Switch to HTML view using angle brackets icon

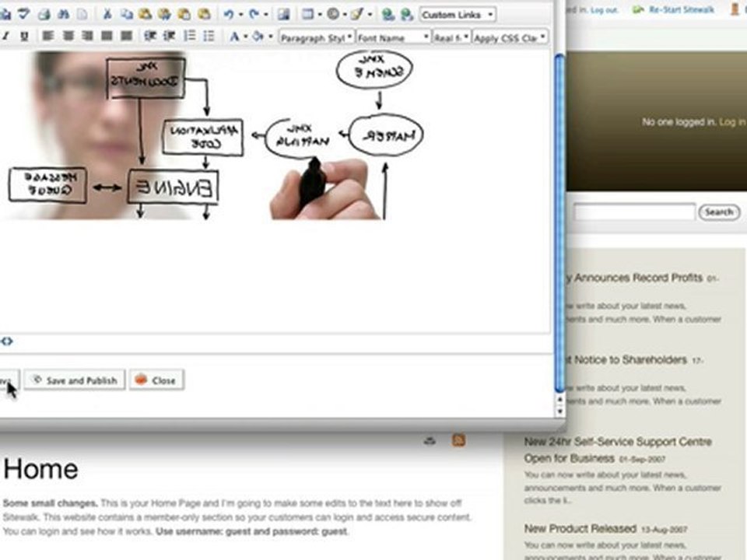[x=7, y=341]
